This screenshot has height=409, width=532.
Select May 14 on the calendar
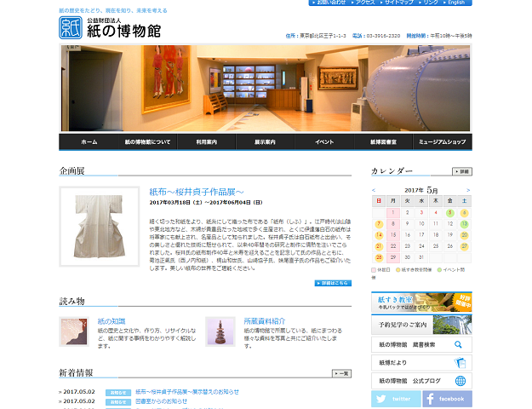379,235
